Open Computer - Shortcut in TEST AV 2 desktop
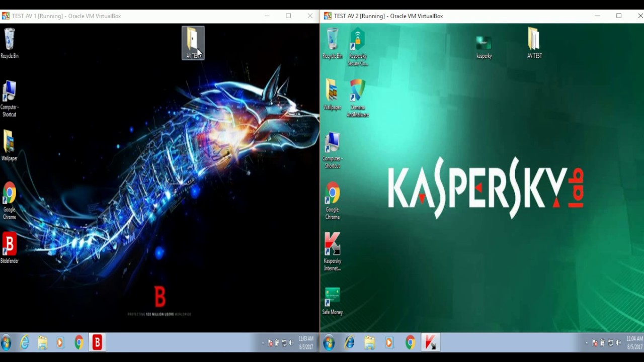This screenshot has height=362, width=644. (x=332, y=150)
